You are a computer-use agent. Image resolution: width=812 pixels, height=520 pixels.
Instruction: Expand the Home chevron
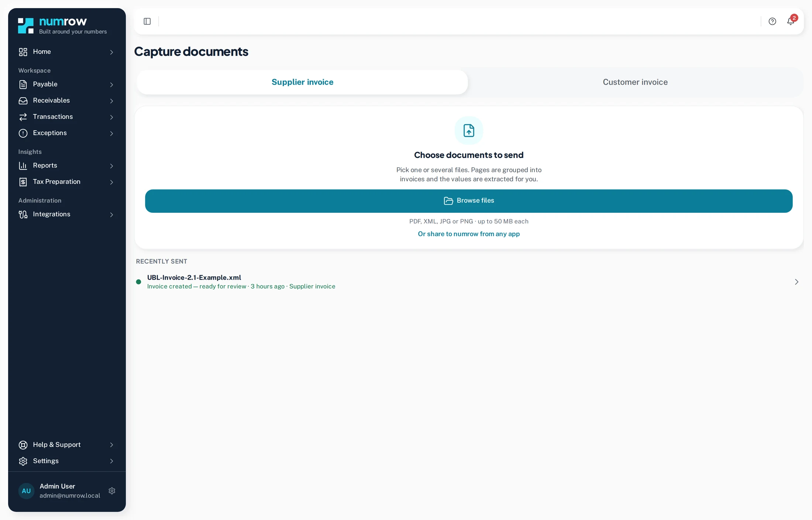point(111,52)
